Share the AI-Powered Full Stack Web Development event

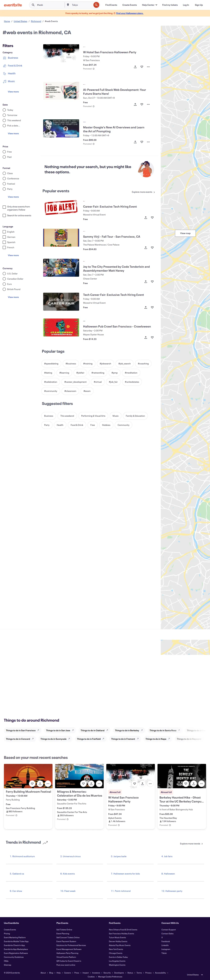click(135, 104)
